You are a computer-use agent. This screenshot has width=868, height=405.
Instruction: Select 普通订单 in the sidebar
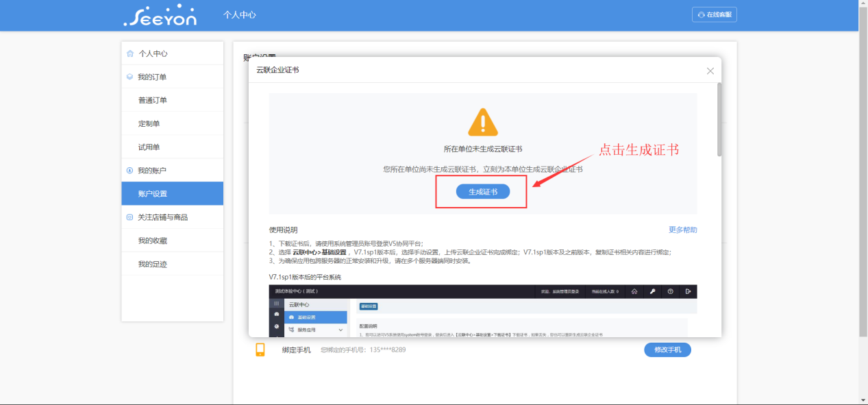pos(173,100)
